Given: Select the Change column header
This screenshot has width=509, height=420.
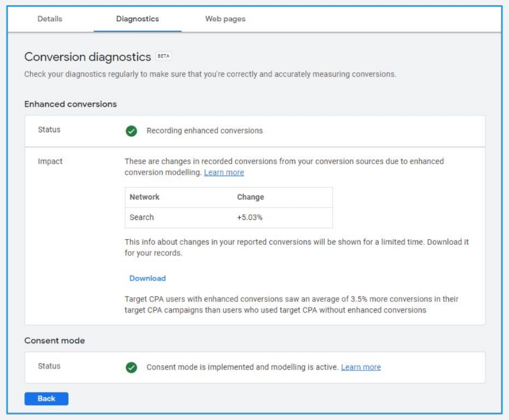Looking at the screenshot, I should 250,197.
